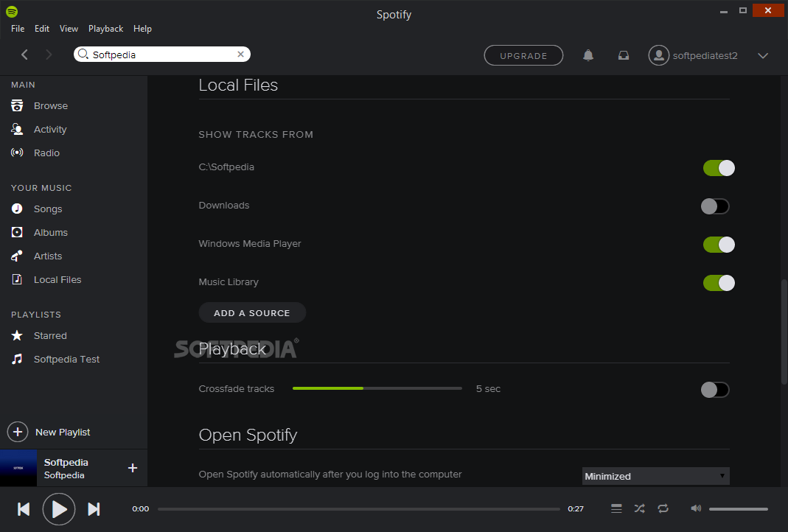Image resolution: width=788 pixels, height=532 pixels.
Task: Click the search magnifier icon
Action: coord(83,55)
